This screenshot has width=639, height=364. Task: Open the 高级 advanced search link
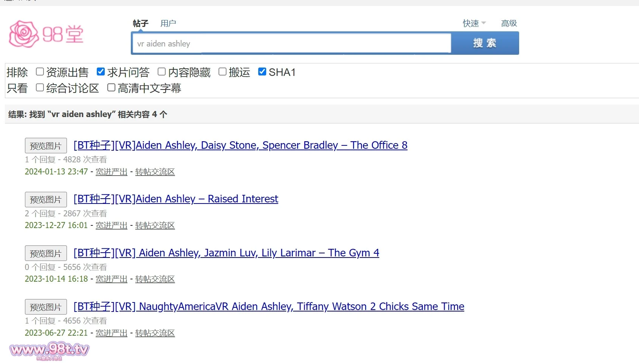click(x=509, y=23)
